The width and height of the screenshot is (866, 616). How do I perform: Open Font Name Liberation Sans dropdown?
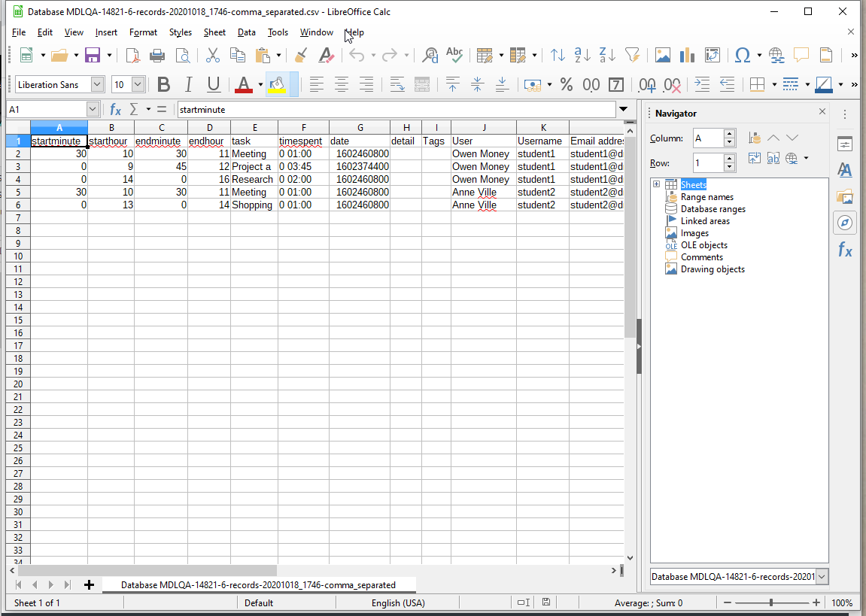point(98,84)
